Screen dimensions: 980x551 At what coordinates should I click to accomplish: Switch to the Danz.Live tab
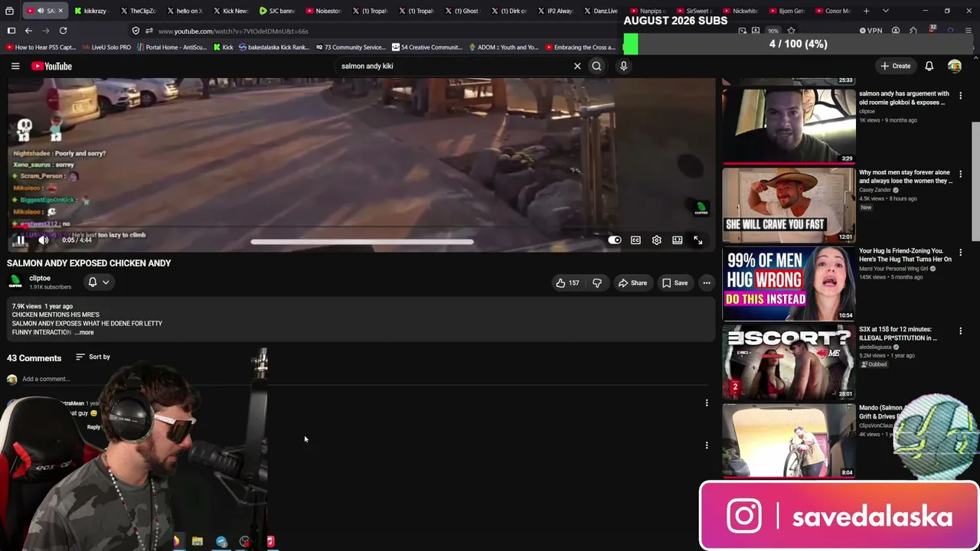601,11
